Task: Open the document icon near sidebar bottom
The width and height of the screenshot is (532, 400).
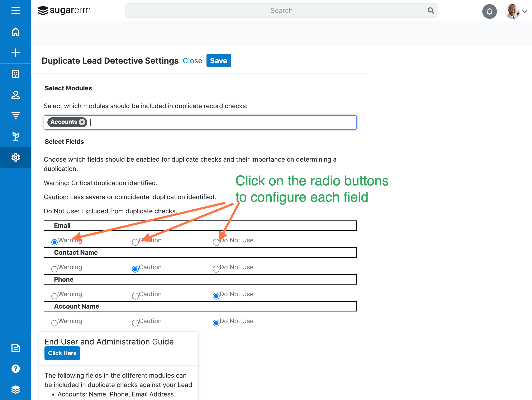Action: [x=16, y=348]
